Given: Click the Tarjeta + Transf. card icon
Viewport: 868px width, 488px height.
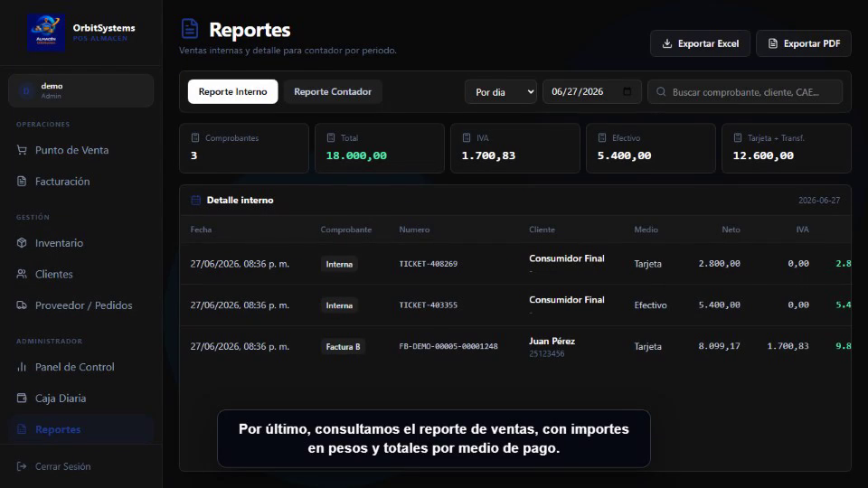Looking at the screenshot, I should click(x=738, y=137).
